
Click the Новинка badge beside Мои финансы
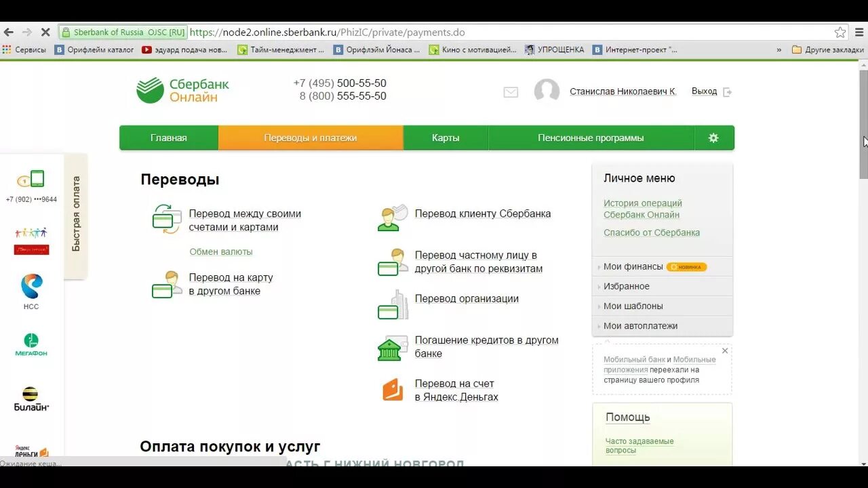coord(686,267)
